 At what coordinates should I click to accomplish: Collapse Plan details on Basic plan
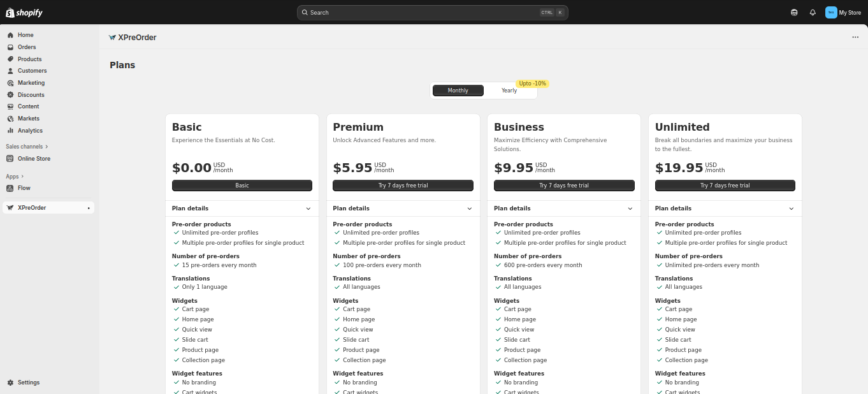pos(308,208)
